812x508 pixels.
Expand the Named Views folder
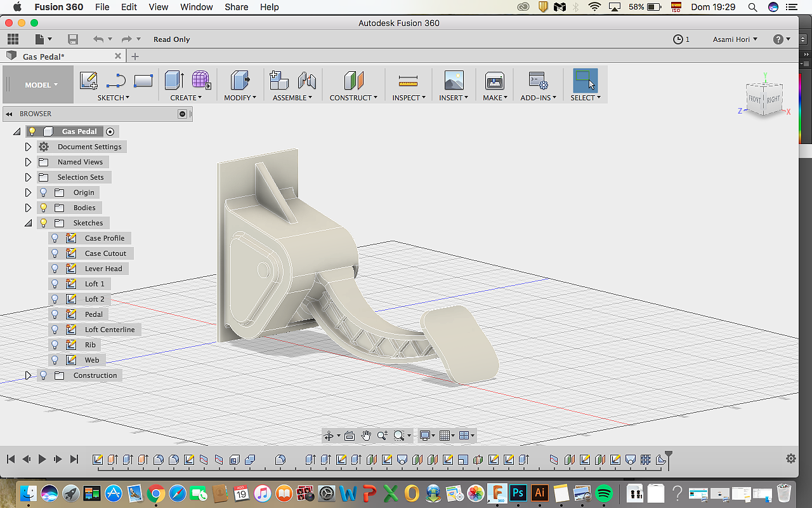coord(28,162)
